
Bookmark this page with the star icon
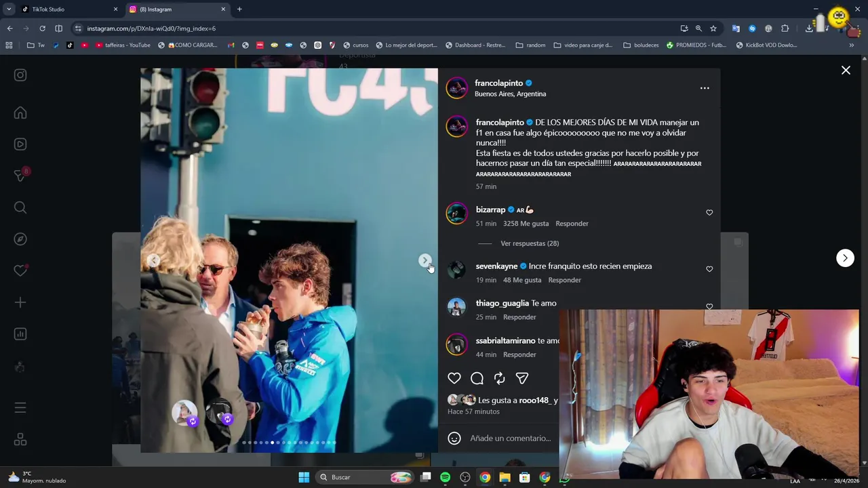(x=713, y=28)
